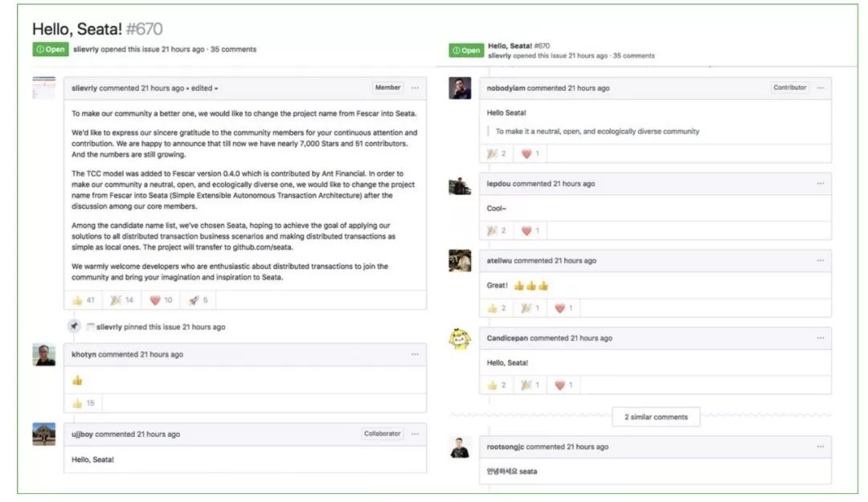Open atellwu's avatar
This screenshot has width=868, height=502.
[x=460, y=260]
